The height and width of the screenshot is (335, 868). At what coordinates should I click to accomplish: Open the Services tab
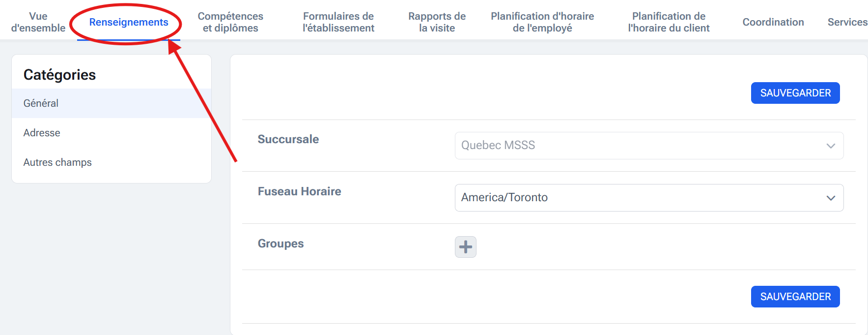pos(847,22)
